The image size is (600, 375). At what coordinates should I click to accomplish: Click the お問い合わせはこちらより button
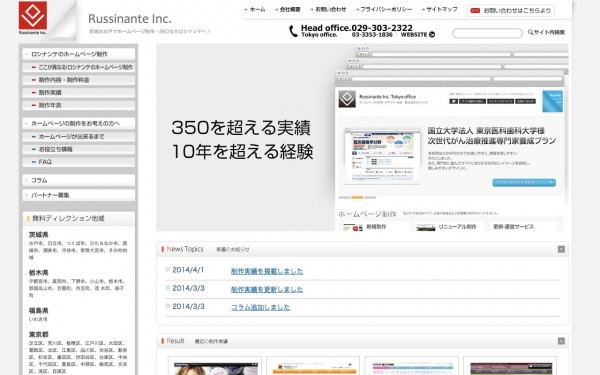coord(511,10)
